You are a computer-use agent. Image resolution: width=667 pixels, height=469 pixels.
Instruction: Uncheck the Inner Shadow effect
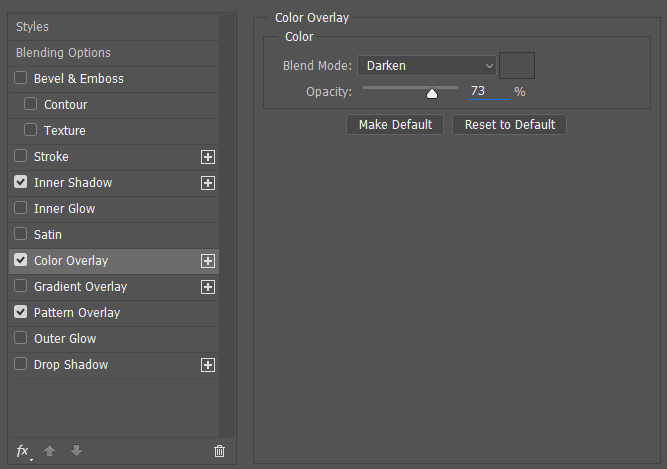[20, 182]
